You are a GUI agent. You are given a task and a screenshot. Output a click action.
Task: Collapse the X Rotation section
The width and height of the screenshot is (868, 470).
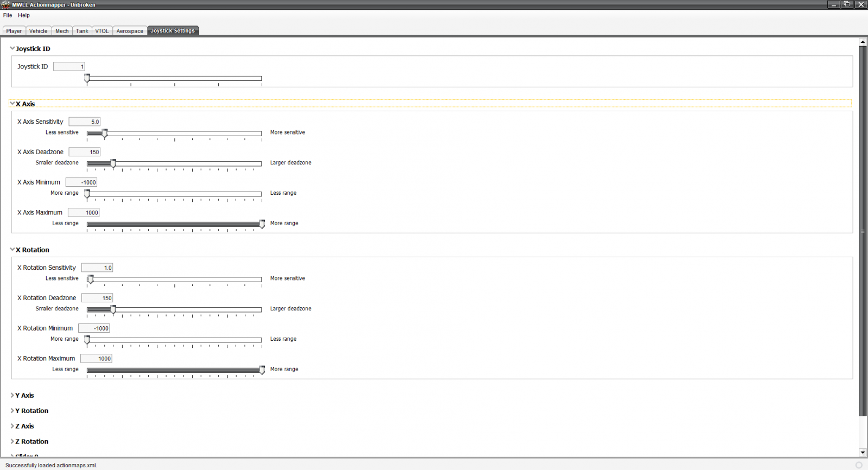coord(12,250)
